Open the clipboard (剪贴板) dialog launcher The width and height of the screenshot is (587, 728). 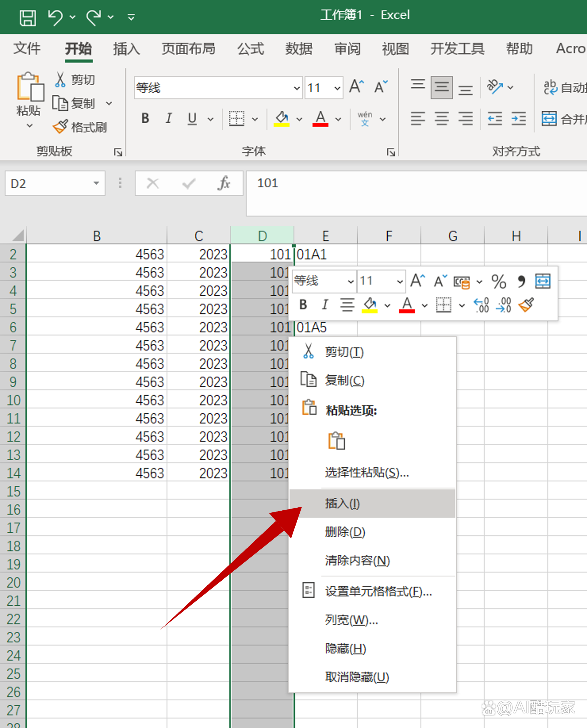click(x=118, y=152)
